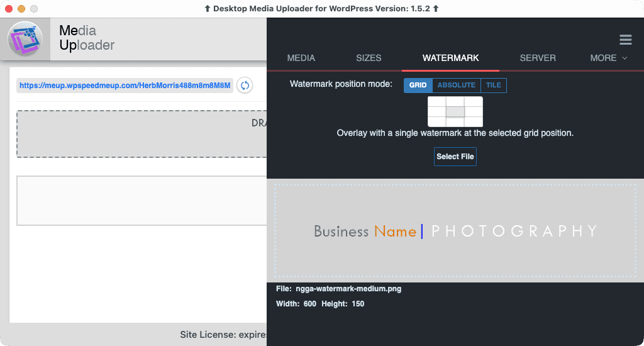644x346 pixels.
Task: Select bottom-center grid position cell
Action: (455, 121)
